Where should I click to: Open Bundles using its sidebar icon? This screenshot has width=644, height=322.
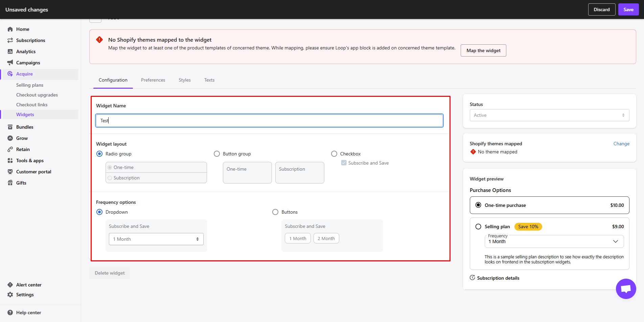tap(10, 127)
